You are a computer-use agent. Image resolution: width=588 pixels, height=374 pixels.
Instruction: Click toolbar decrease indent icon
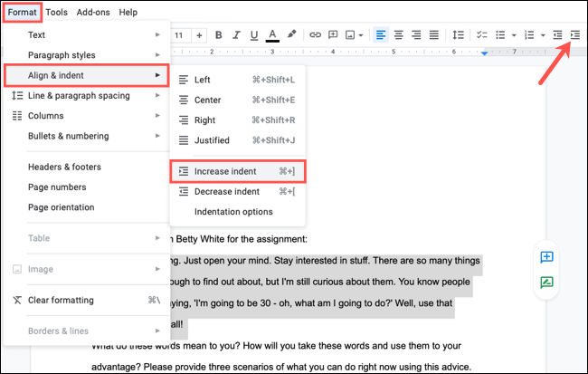pos(557,35)
